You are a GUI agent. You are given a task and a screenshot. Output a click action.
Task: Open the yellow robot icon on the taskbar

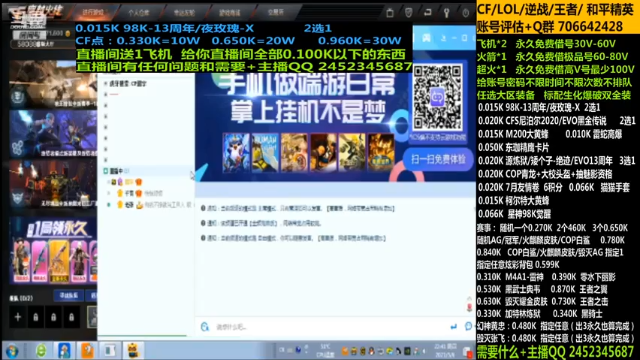133,351
